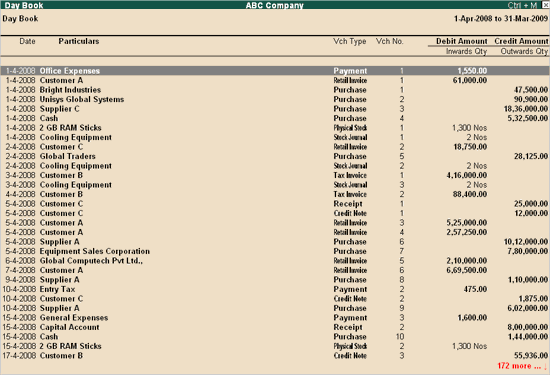The width and height of the screenshot is (550, 375).
Task: Open the 1-4-2008 Customer A retail invoice
Action: pyautogui.click(x=275, y=80)
